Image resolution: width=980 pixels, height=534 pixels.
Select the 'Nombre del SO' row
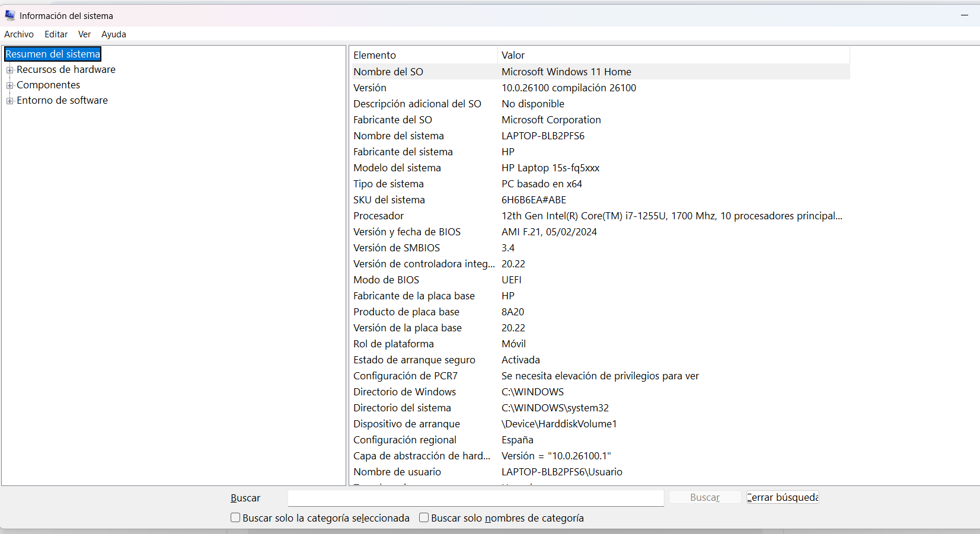tap(601, 72)
